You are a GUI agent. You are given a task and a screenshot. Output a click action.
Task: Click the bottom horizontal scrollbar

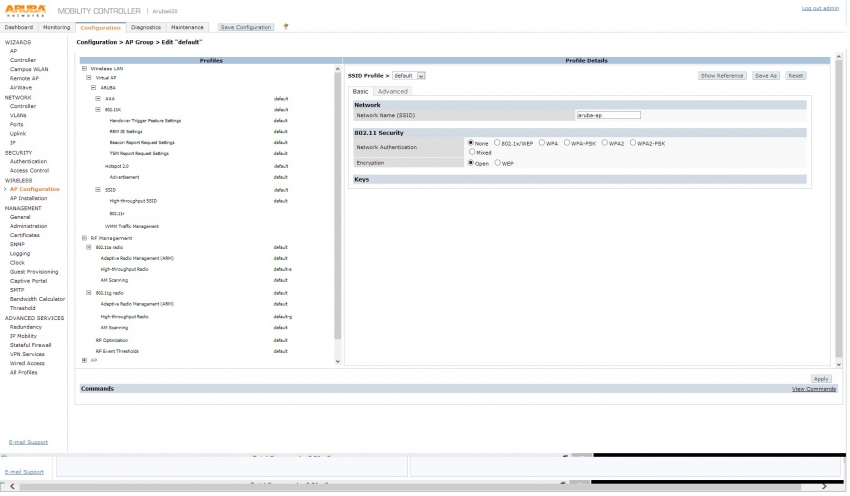pyautogui.click(x=418, y=487)
